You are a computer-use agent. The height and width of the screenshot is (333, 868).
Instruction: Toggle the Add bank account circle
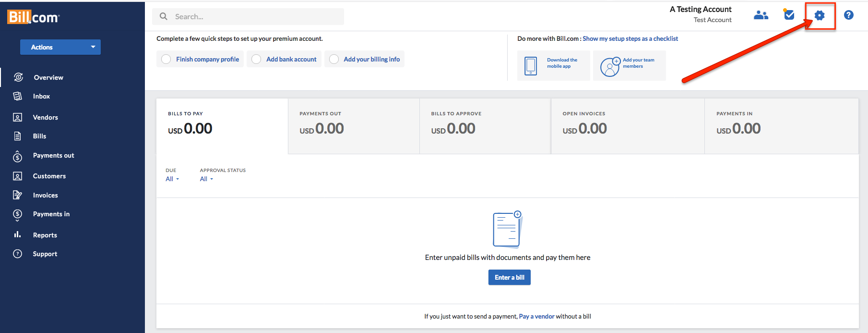(256, 59)
